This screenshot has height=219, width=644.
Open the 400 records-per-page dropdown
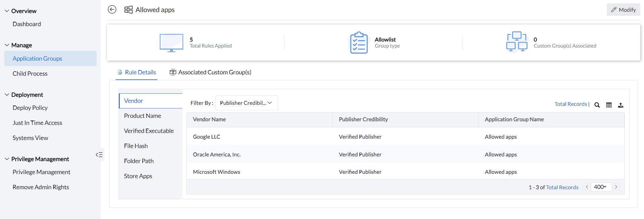[x=601, y=187]
